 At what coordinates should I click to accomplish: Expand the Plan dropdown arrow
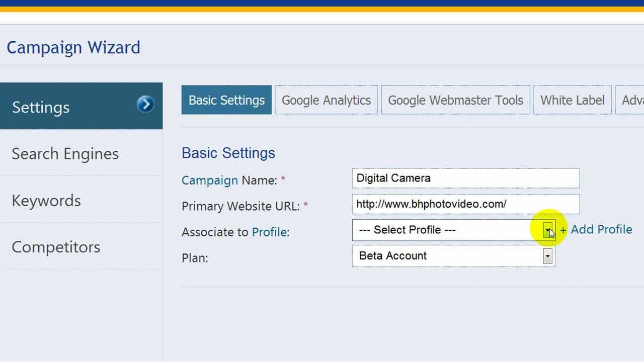click(547, 256)
